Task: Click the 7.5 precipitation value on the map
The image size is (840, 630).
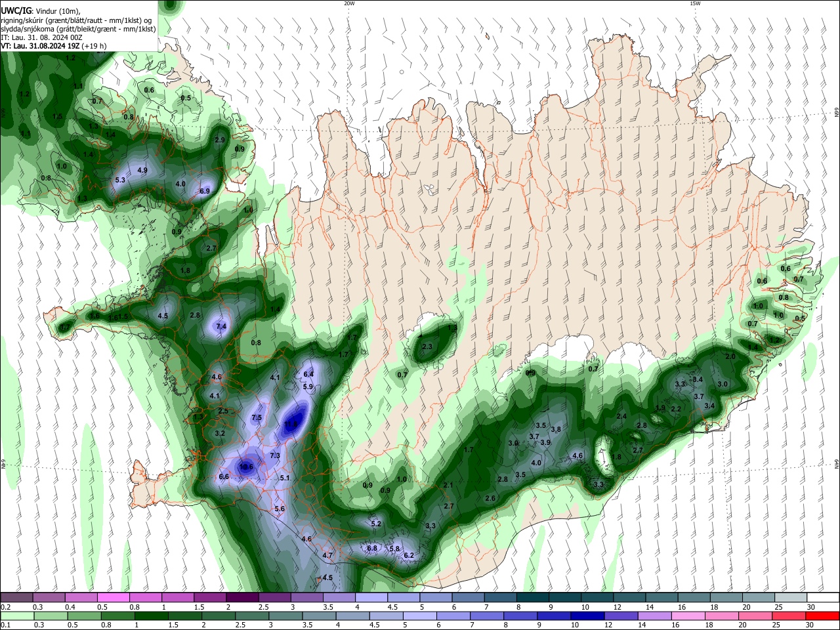Action: click(257, 418)
